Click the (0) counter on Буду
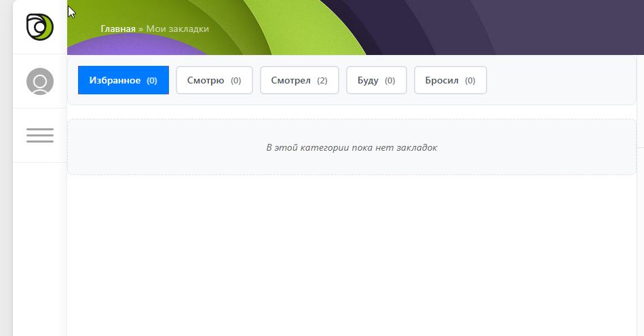 tap(390, 80)
